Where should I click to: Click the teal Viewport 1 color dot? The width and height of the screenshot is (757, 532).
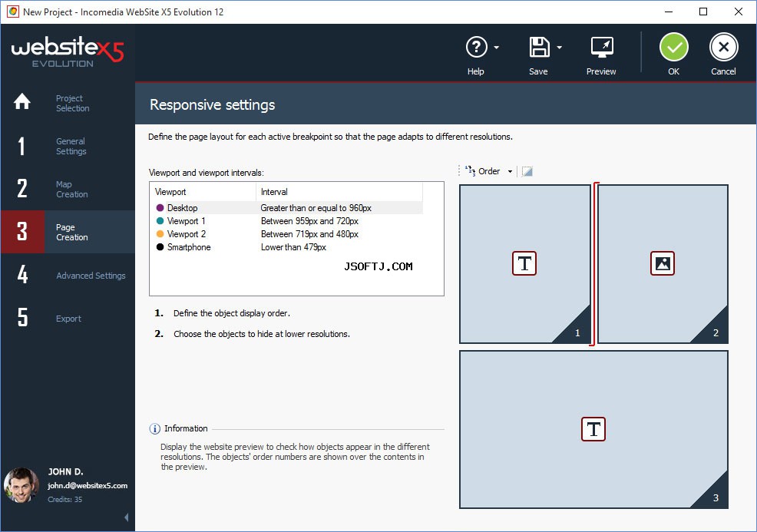point(160,221)
